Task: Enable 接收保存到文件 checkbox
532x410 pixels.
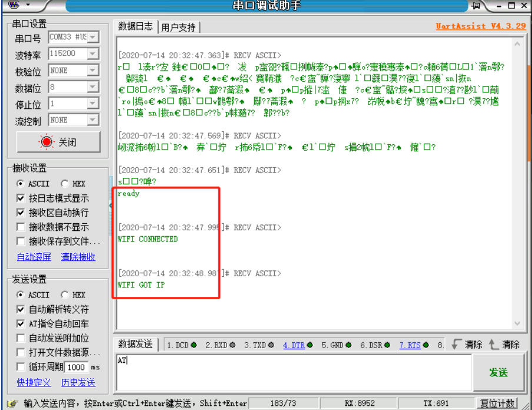Action: pyautogui.click(x=21, y=242)
